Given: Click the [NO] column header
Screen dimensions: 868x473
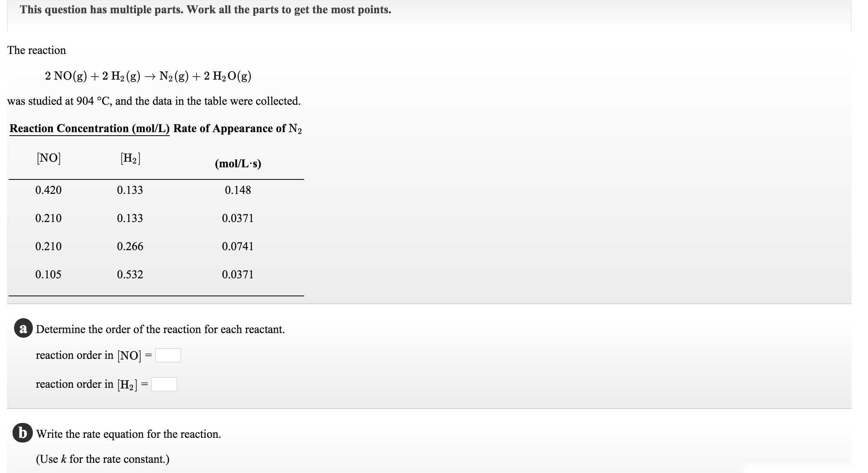Looking at the screenshot, I should point(48,158).
